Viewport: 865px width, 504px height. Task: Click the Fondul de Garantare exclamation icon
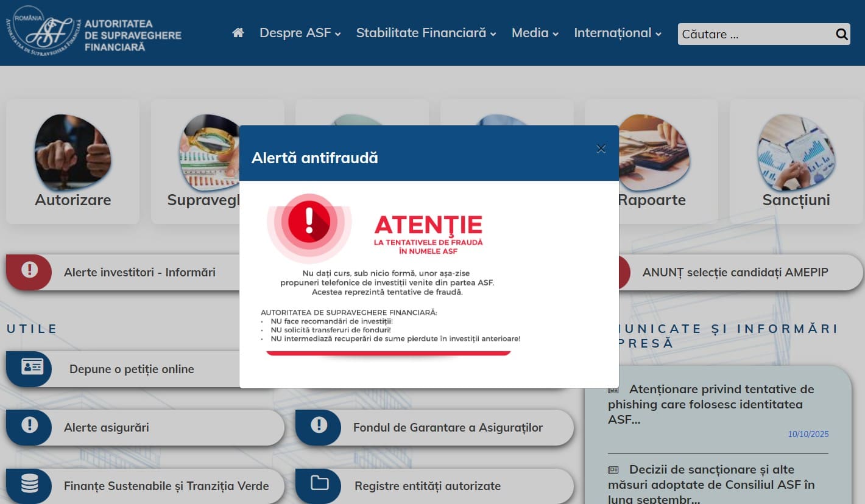pos(319,425)
